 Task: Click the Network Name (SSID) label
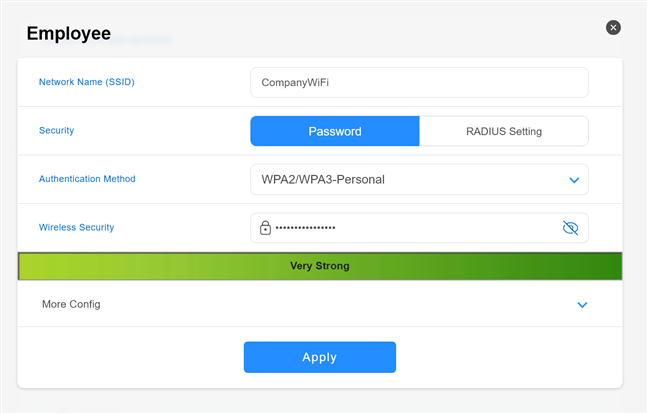click(x=86, y=82)
